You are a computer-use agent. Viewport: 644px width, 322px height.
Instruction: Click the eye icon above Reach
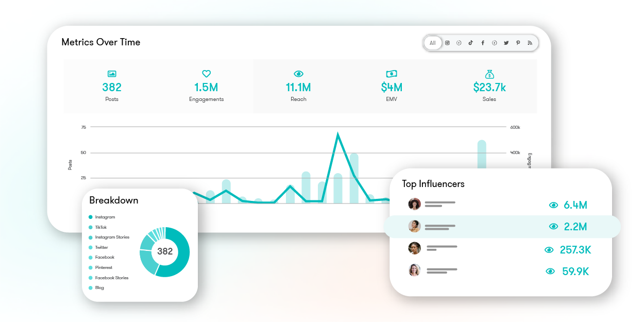tap(298, 74)
